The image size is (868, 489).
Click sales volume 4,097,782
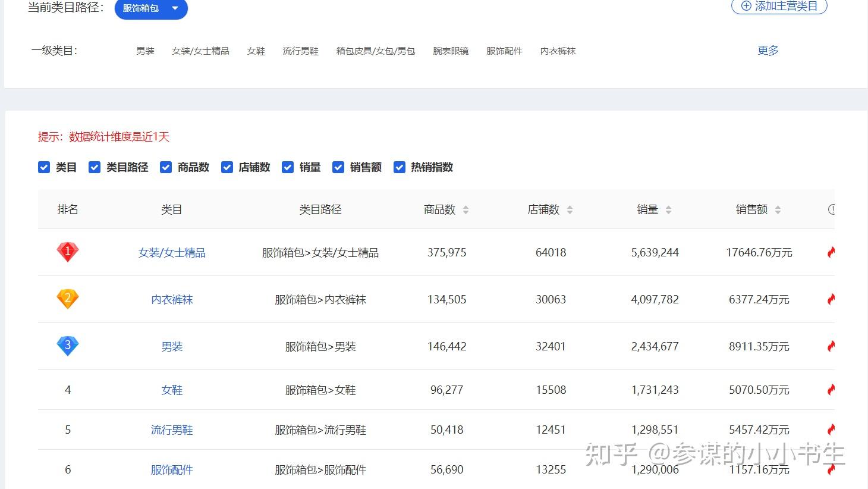pos(655,300)
